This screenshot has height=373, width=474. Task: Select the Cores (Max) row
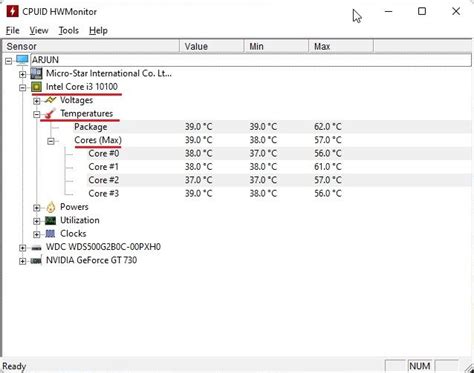(272, 140)
